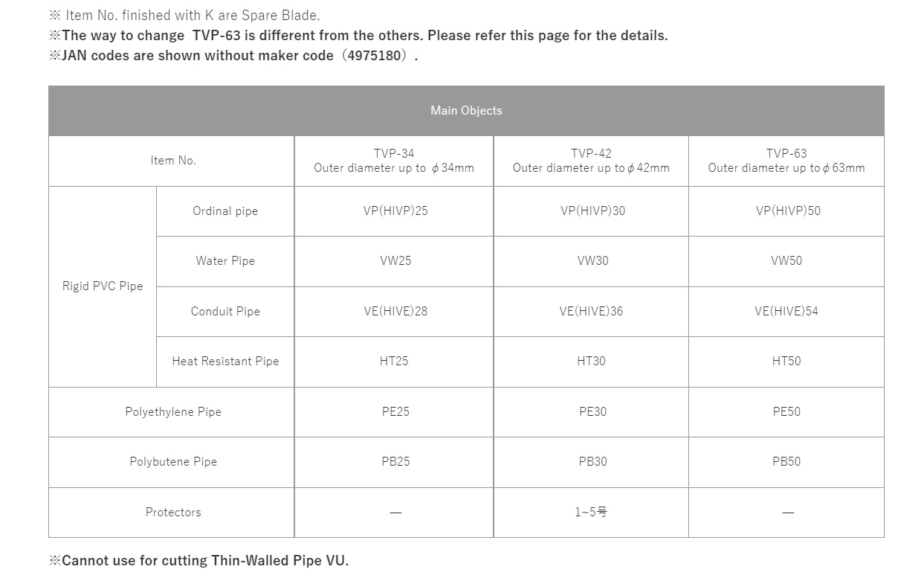The image size is (924, 578).
Task: Click the PE50 cell
Action: [x=786, y=412]
